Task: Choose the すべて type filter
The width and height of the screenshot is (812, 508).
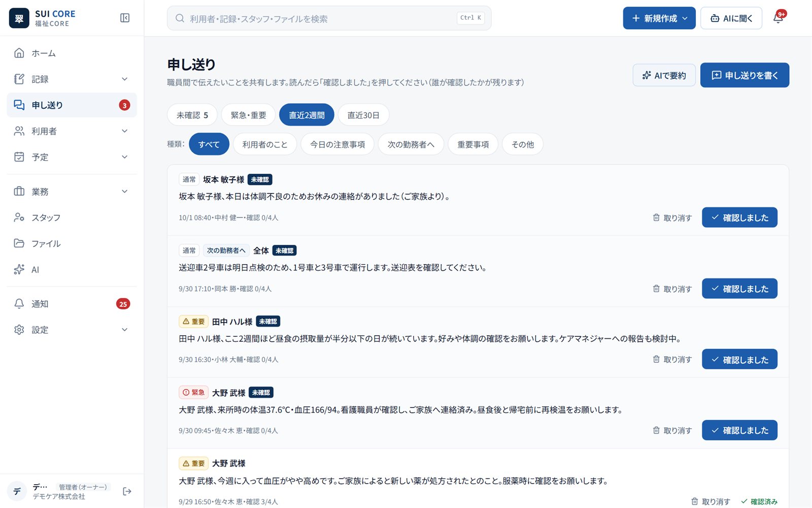Action: click(x=209, y=144)
